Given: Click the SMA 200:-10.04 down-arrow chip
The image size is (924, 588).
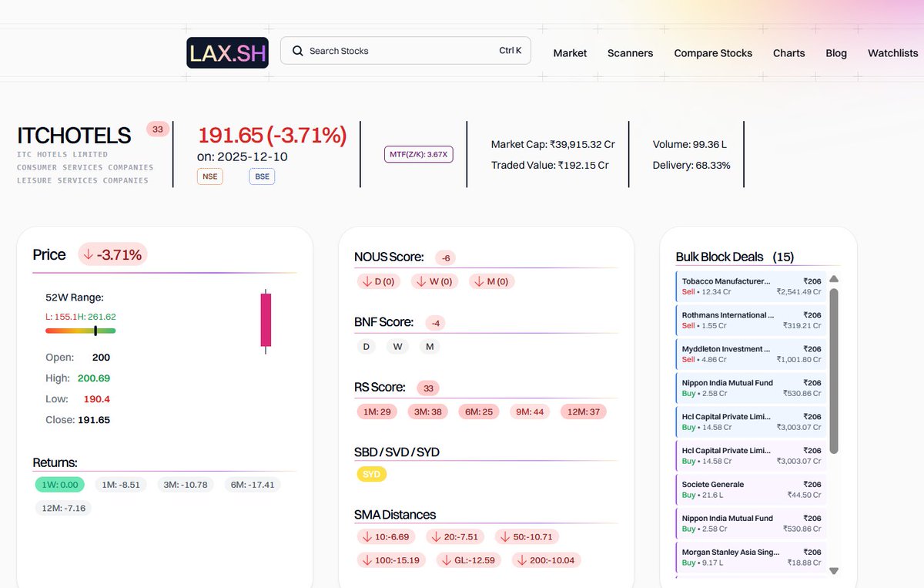Looking at the screenshot, I should coord(547,559).
